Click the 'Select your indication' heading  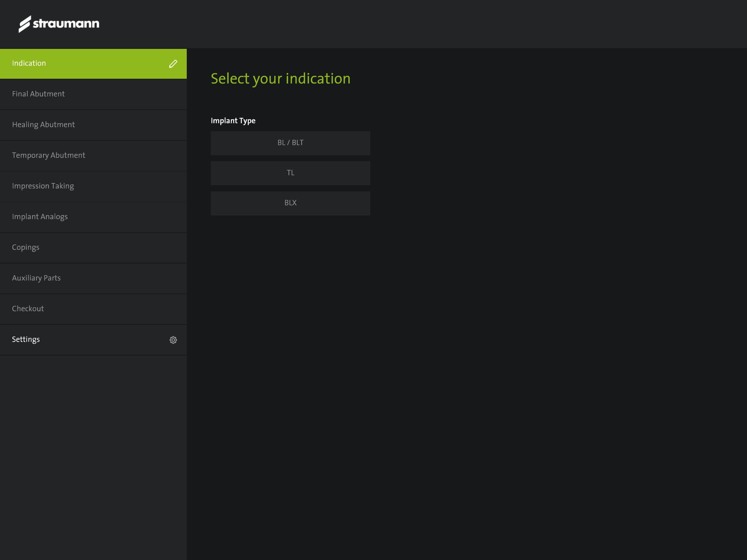(280, 79)
